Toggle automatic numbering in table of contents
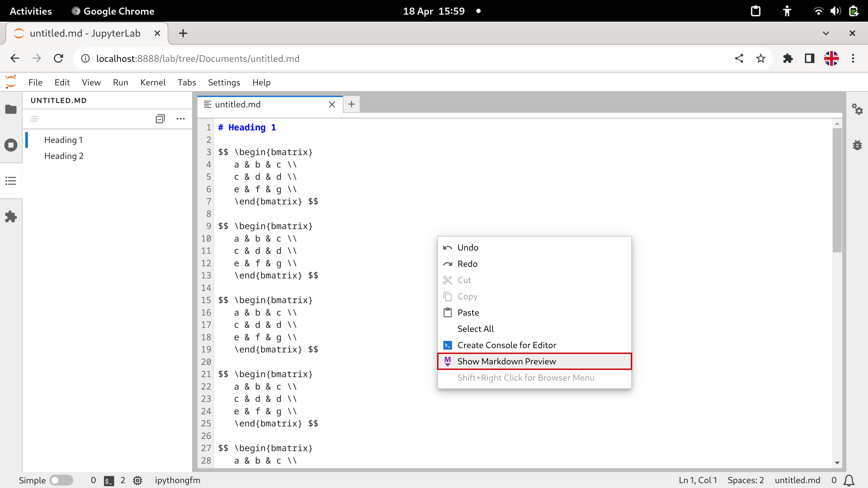The width and height of the screenshot is (868, 488). 34,118
